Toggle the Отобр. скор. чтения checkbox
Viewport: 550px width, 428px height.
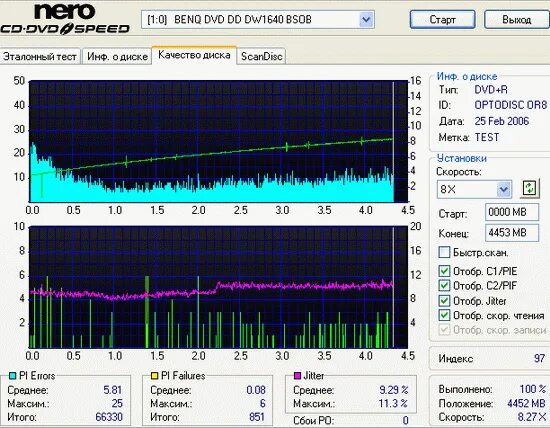coord(444,315)
